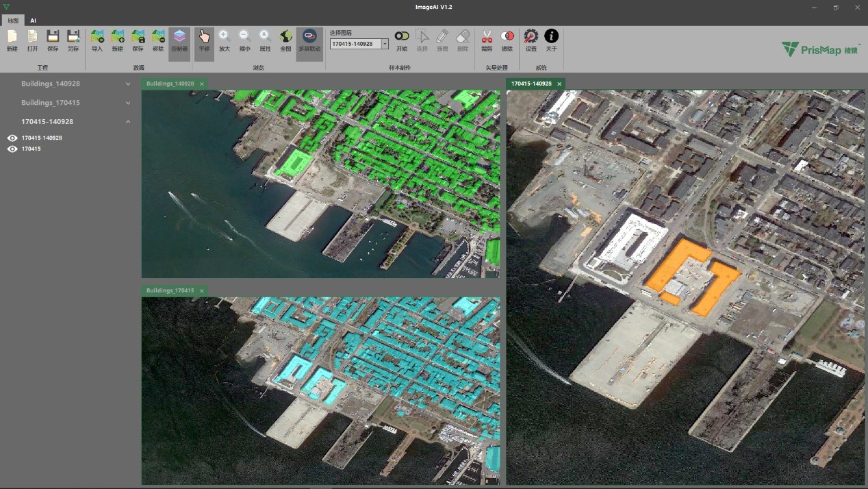This screenshot has height=489, width=868.
Task: Switch to the AI ribbon tab
Action: tap(33, 21)
